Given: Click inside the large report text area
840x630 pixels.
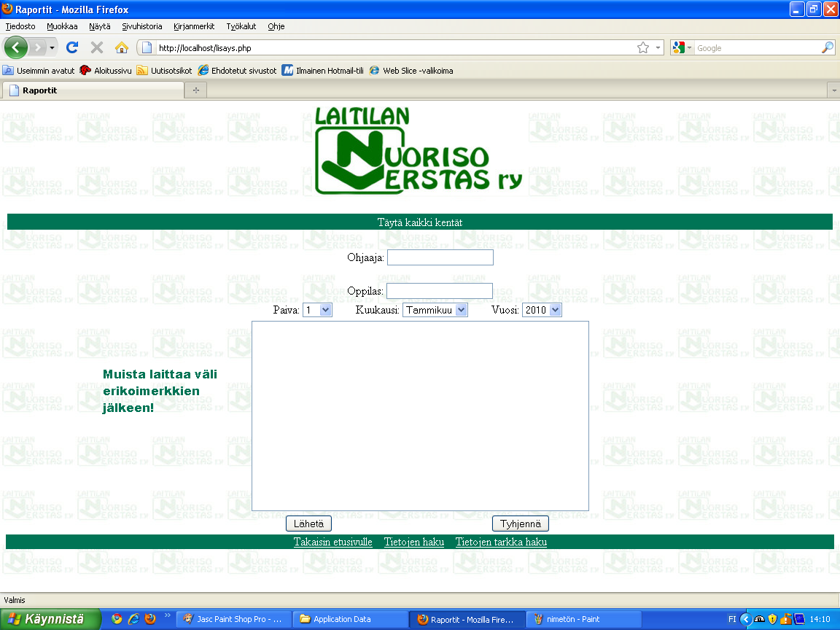Looking at the screenshot, I should tap(421, 416).
